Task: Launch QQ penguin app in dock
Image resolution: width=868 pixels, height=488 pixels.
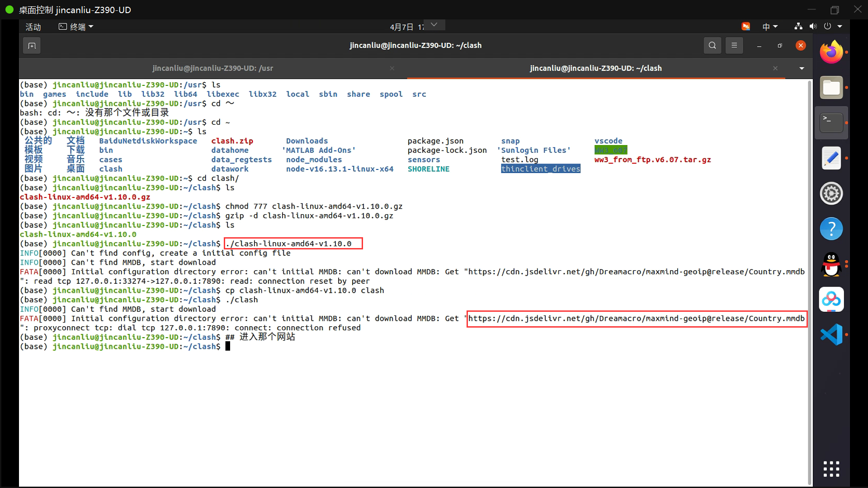Action: pyautogui.click(x=831, y=264)
